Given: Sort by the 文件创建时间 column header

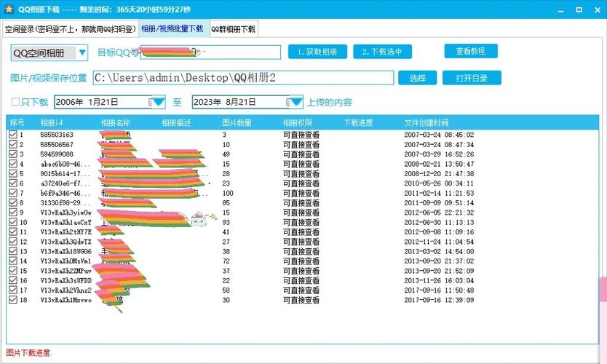Looking at the screenshot, I should [427, 123].
